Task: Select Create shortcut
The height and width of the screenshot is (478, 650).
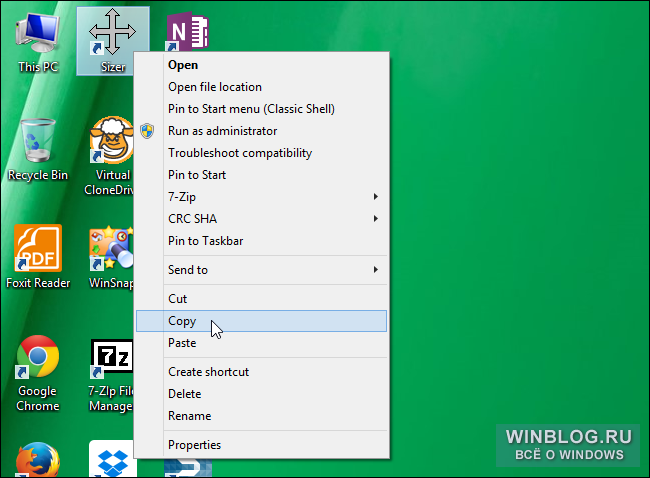Action: [262, 372]
